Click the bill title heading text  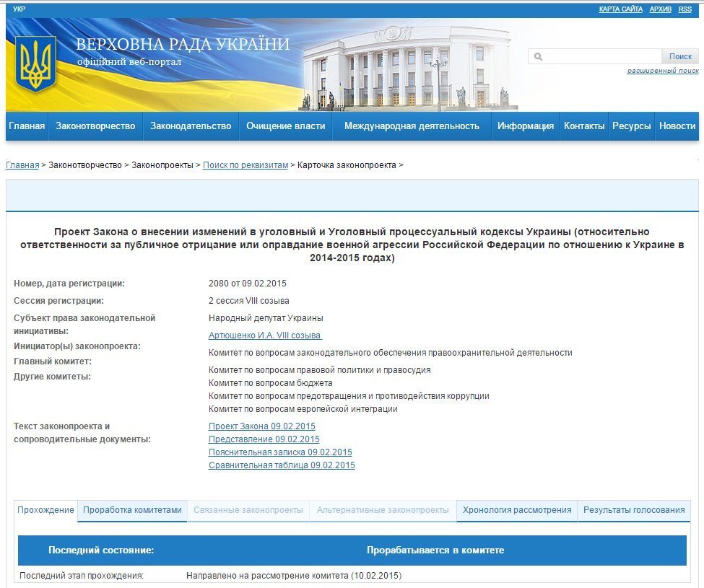[352, 245]
